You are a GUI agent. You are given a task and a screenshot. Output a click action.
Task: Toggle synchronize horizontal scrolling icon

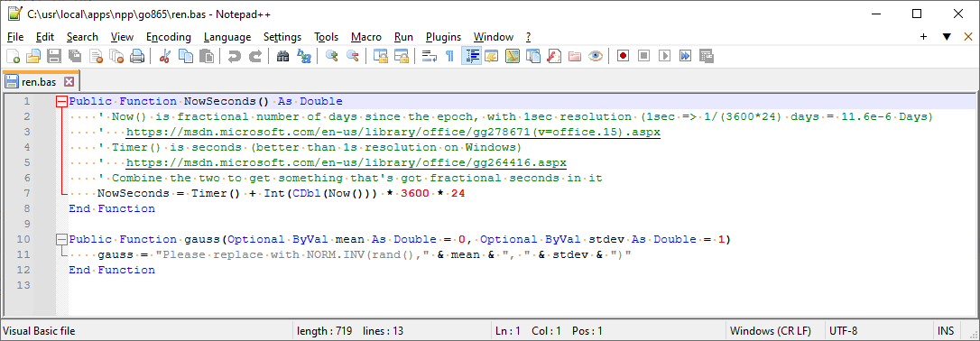[x=401, y=56]
